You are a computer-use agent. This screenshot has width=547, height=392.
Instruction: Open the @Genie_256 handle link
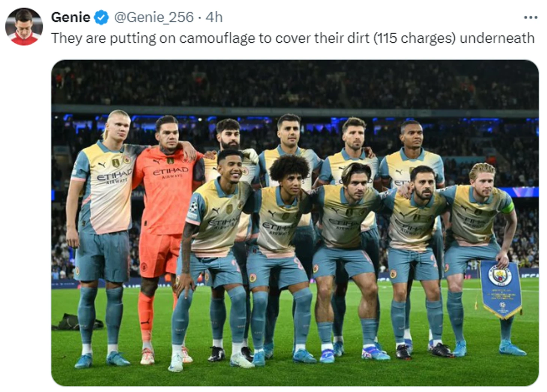point(154,17)
